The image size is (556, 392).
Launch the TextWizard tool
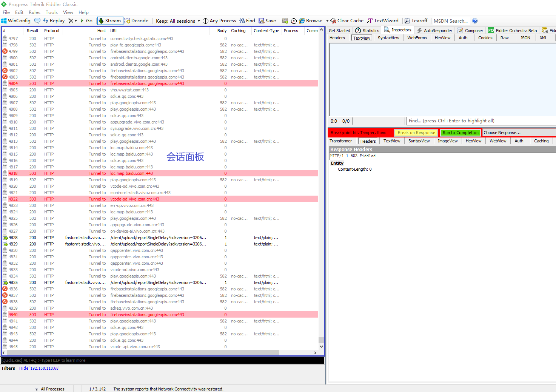[x=383, y=21]
